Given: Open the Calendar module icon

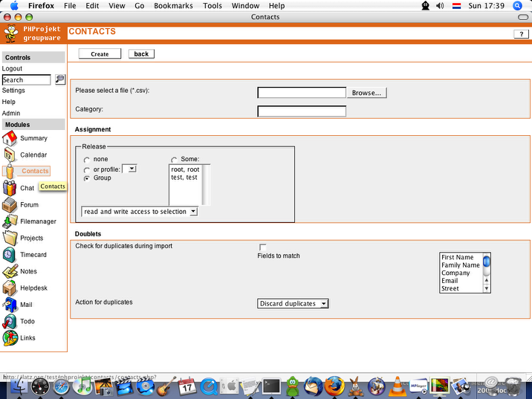Looking at the screenshot, I should 10,155.
